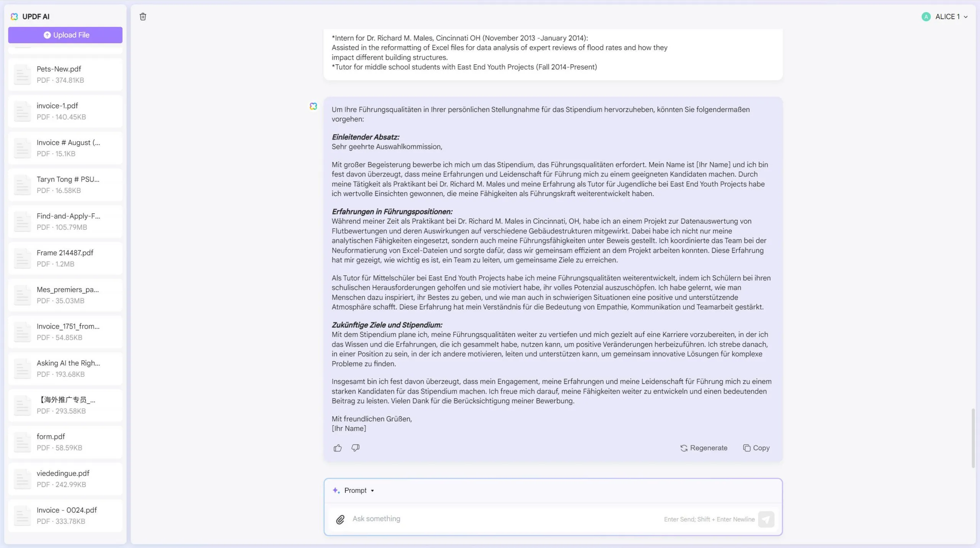Click on Taryn Tong PSU PDF file
Image resolution: width=980 pixels, height=548 pixels.
pos(65,185)
